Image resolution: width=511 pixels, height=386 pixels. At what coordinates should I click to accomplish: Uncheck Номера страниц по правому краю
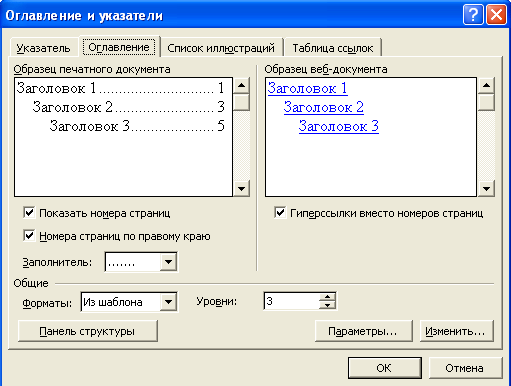click(29, 236)
